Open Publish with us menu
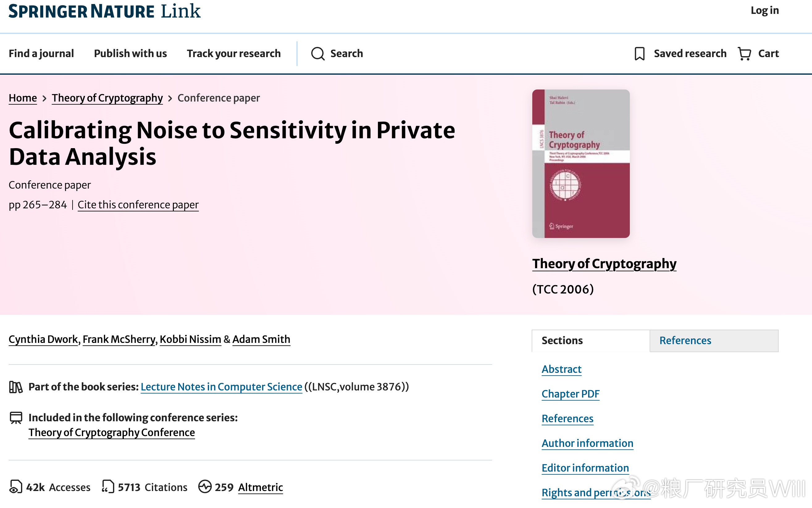This screenshot has width=812, height=508. 130,53
